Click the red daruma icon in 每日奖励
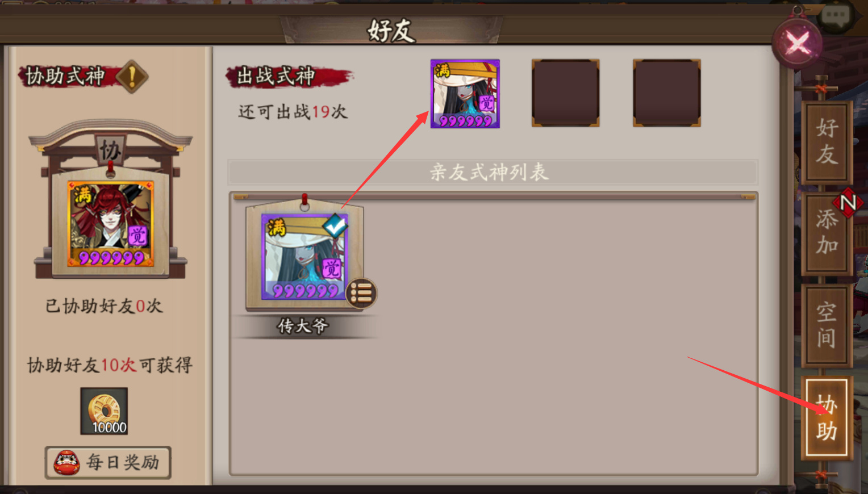 [67, 462]
